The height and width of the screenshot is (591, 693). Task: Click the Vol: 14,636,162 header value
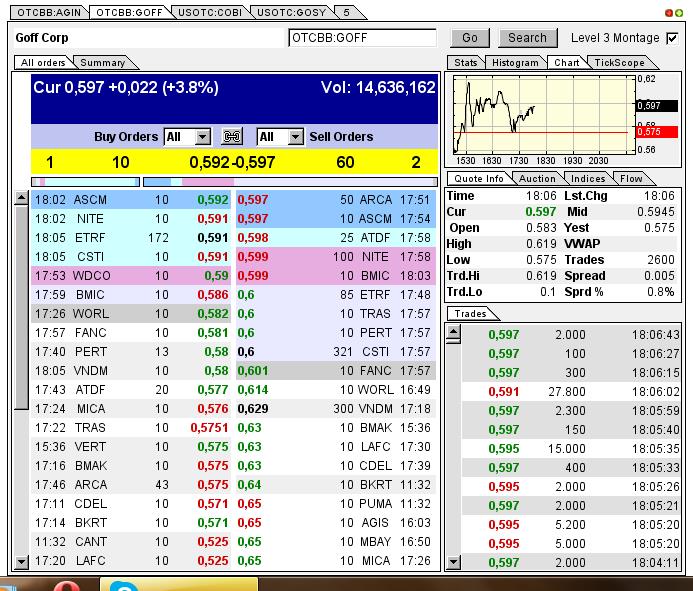click(378, 87)
